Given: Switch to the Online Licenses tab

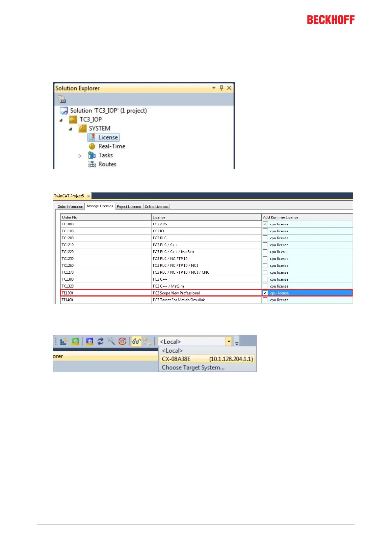Looking at the screenshot, I should pyautogui.click(x=156, y=207).
